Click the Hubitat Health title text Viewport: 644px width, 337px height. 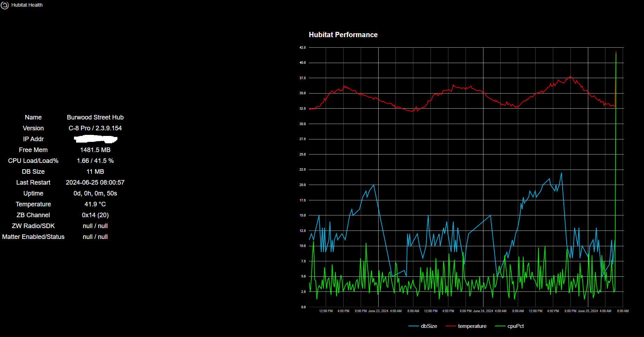[27, 5]
